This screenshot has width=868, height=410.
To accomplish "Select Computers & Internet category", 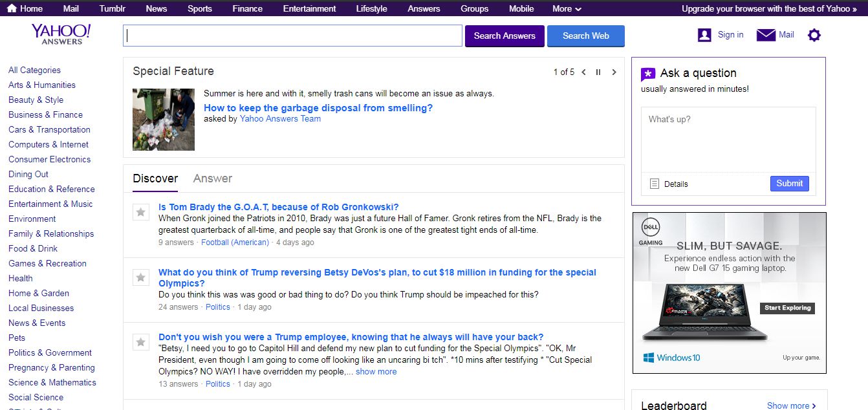I will click(49, 144).
